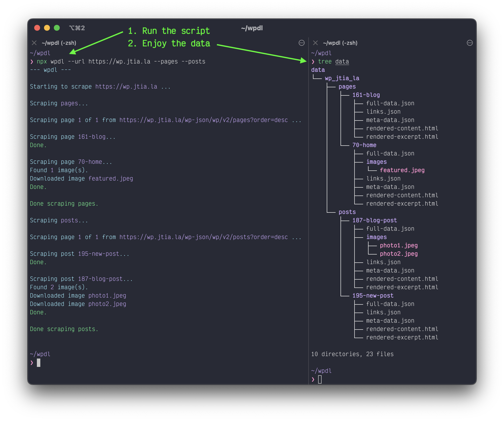Click the left terminal prompt cursor

click(x=39, y=363)
